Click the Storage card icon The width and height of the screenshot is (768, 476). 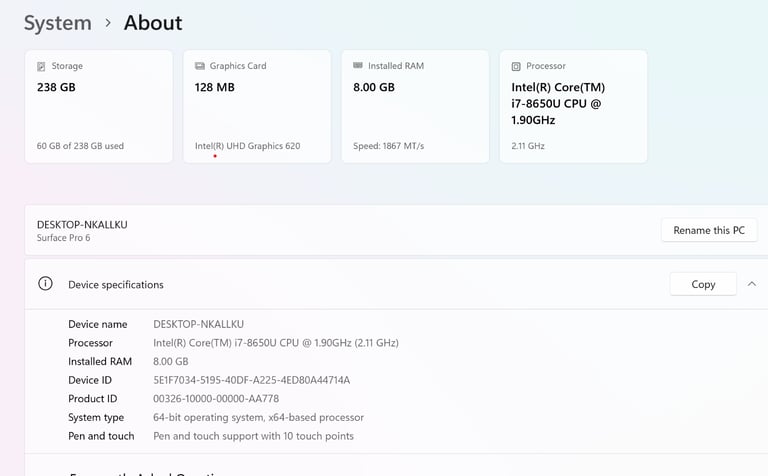click(41, 66)
